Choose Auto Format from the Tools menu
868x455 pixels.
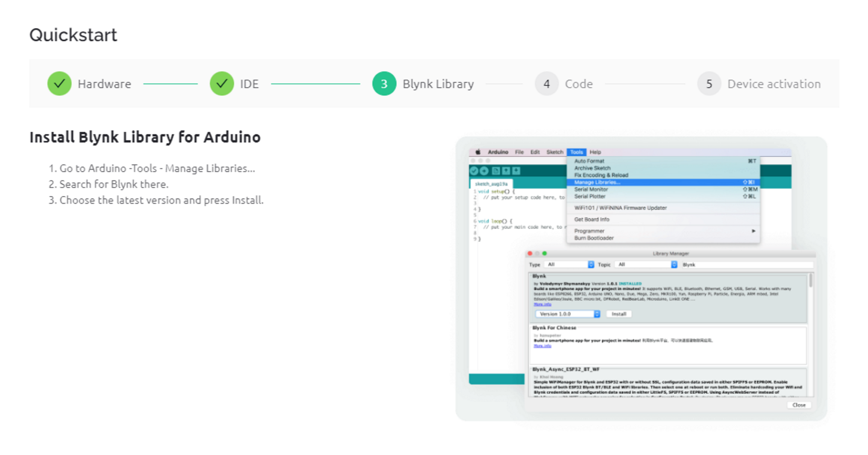click(663, 161)
